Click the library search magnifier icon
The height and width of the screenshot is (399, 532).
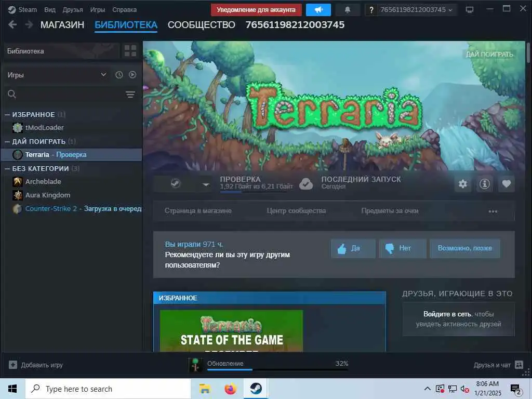(11, 94)
